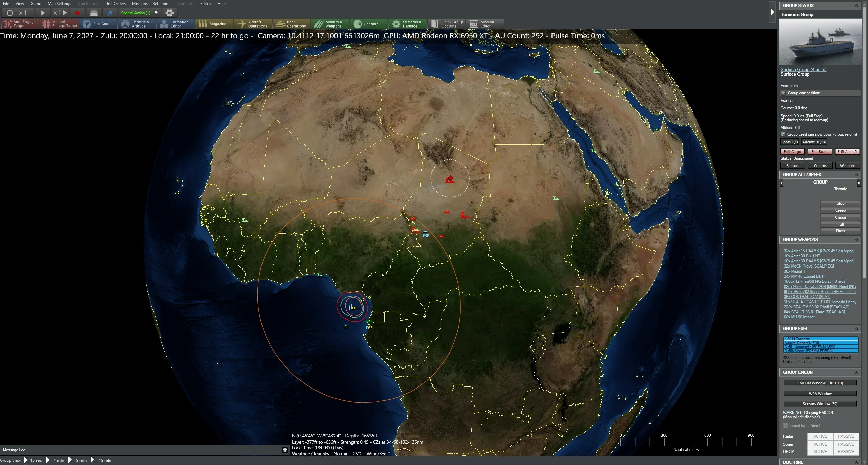This screenshot has height=465, width=868.
Task: Set Radar to PASSIVE mode
Action: click(846, 436)
